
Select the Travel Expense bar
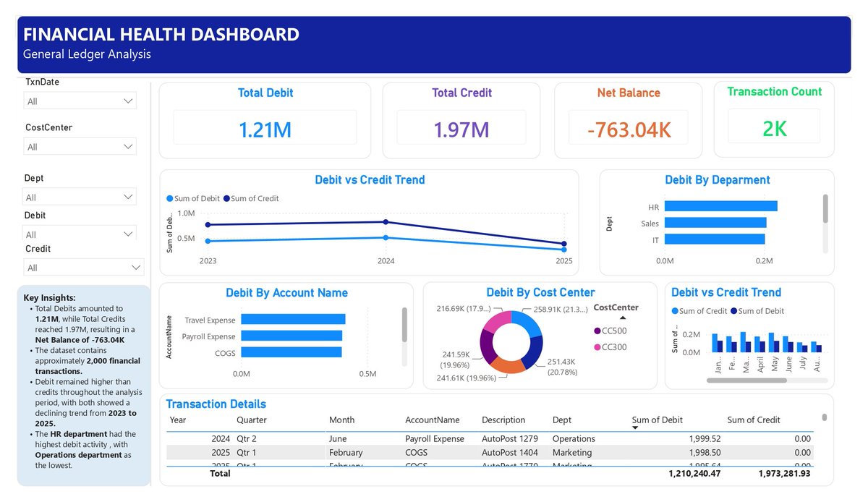click(293, 319)
